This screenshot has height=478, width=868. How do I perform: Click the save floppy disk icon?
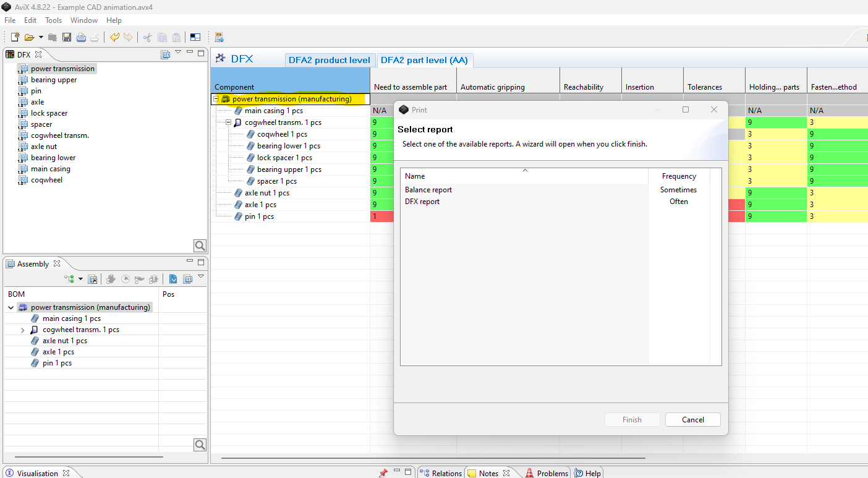[67, 38]
